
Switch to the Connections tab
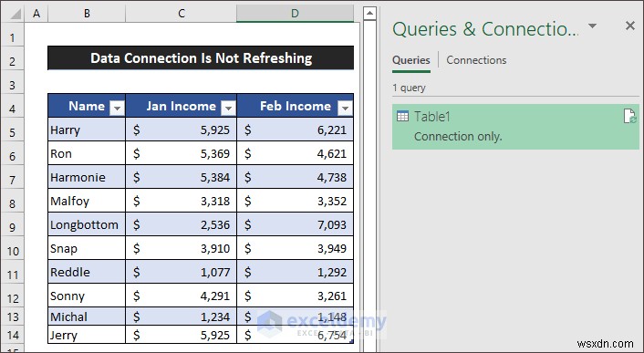tap(476, 60)
